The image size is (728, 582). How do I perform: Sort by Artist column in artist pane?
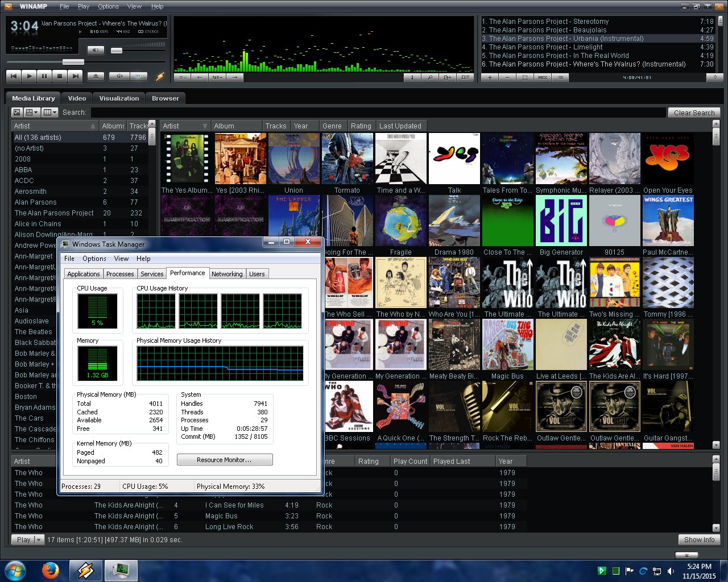[55, 126]
